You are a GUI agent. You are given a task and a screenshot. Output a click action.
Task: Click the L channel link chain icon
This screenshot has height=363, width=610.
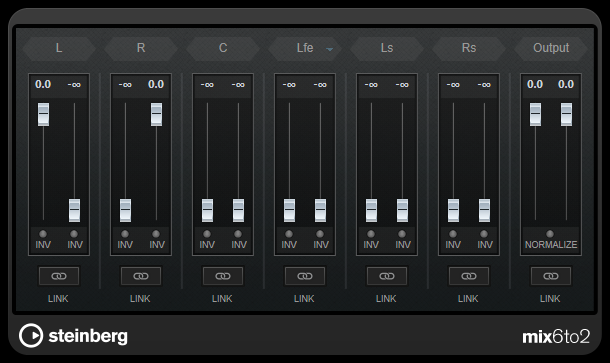(59, 276)
